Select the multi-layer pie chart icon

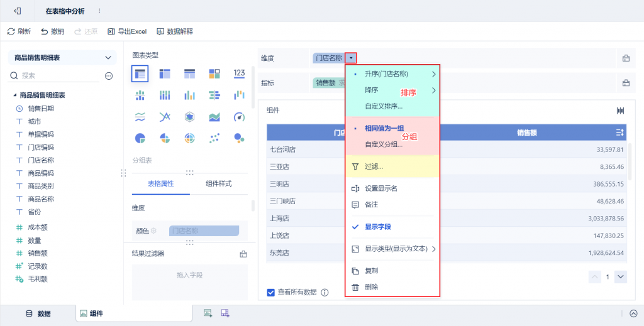[189, 138]
